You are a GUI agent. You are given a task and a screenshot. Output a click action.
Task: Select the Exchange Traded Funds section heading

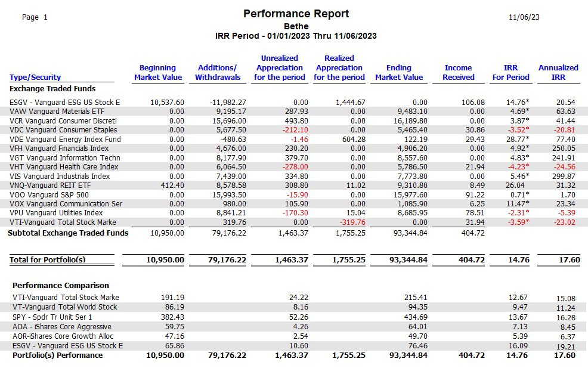coord(52,88)
